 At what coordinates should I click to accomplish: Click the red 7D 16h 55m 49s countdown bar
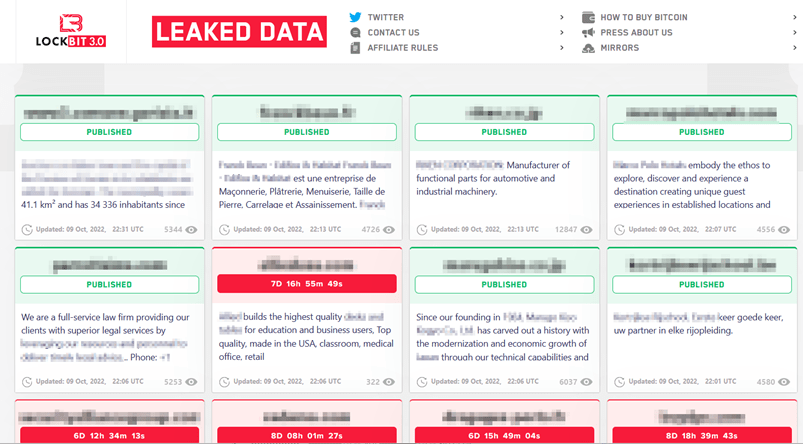pyautogui.click(x=306, y=284)
